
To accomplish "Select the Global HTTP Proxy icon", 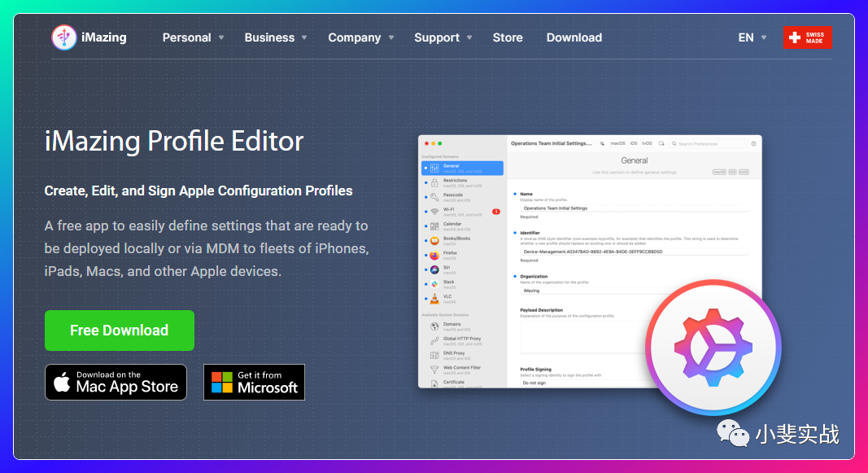I will [x=434, y=340].
